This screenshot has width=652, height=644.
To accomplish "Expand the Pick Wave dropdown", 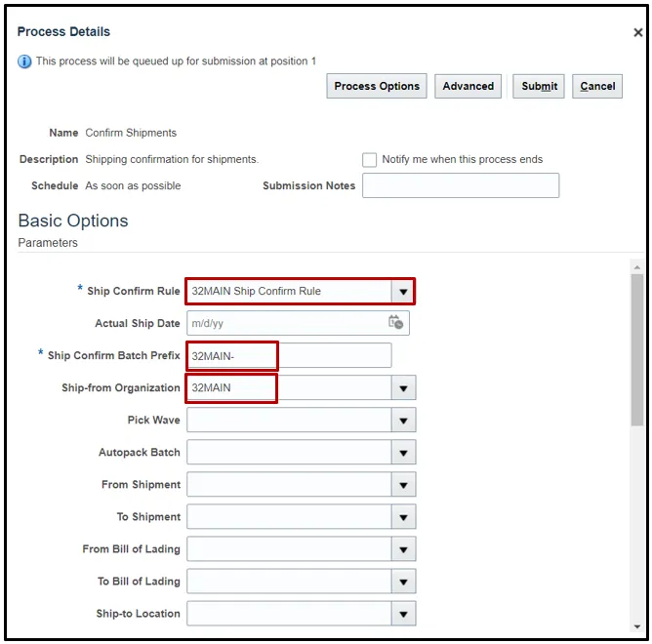I will click(x=403, y=421).
